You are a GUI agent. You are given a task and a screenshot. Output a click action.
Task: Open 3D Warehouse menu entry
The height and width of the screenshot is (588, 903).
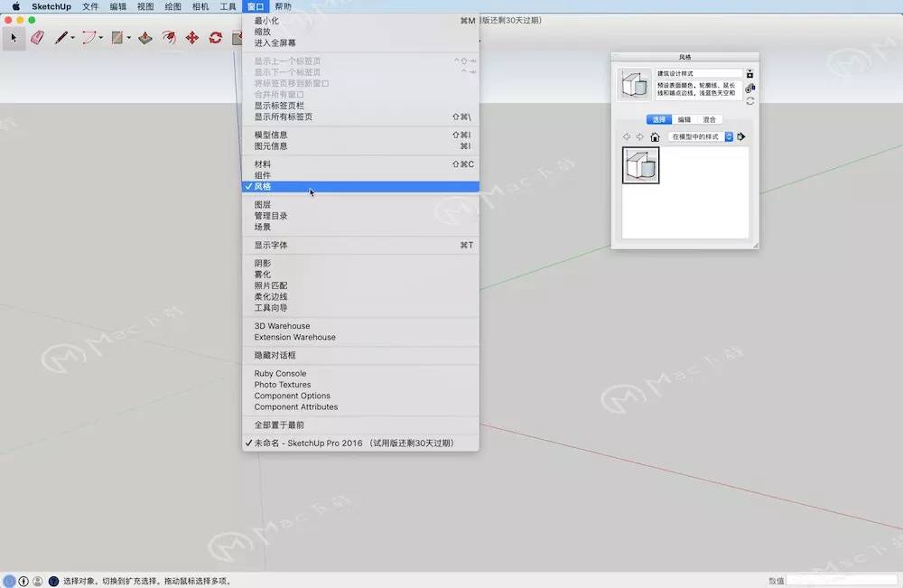click(x=360, y=326)
